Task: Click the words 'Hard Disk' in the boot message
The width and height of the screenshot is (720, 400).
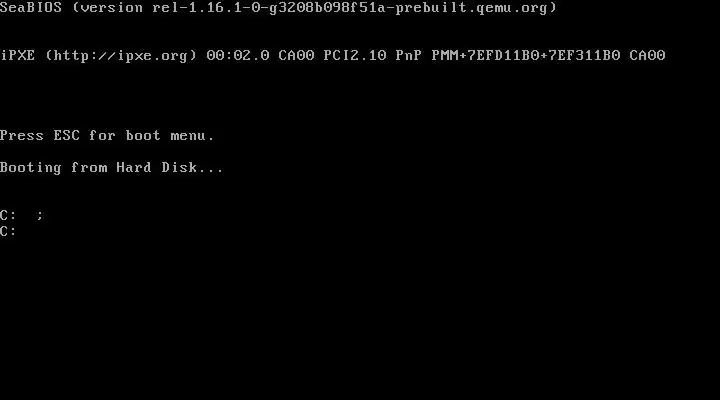Action: coord(157,168)
